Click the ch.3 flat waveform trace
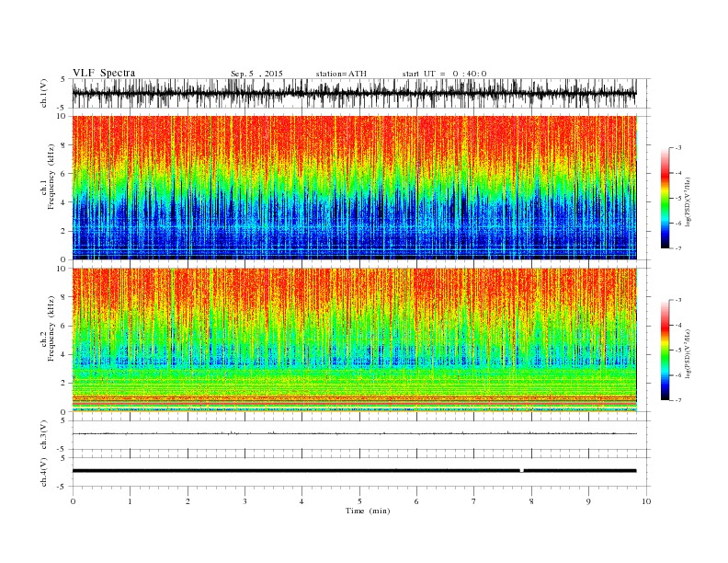Viewport: 728px width, 563px height. coord(355,433)
